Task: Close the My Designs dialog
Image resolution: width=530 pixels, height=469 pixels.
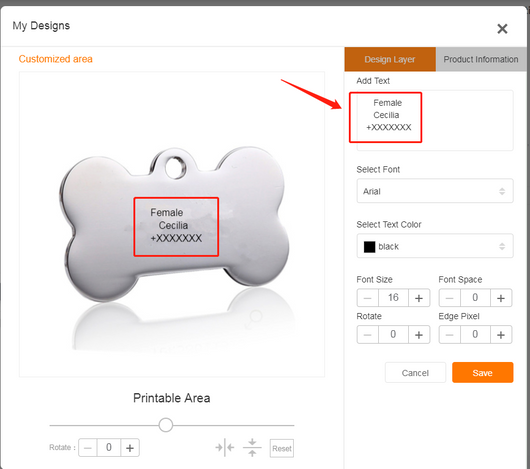Action: (502, 29)
